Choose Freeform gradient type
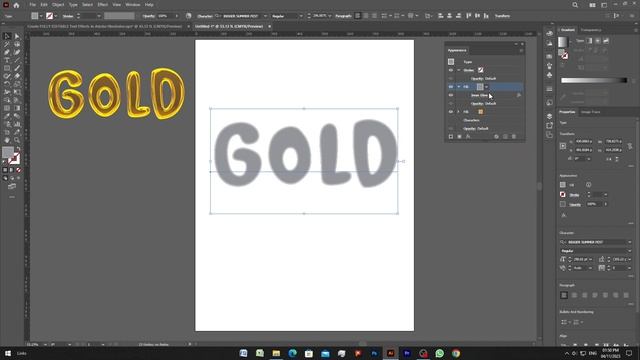Image resolution: width=640 pixels, height=360 pixels. coord(606,41)
